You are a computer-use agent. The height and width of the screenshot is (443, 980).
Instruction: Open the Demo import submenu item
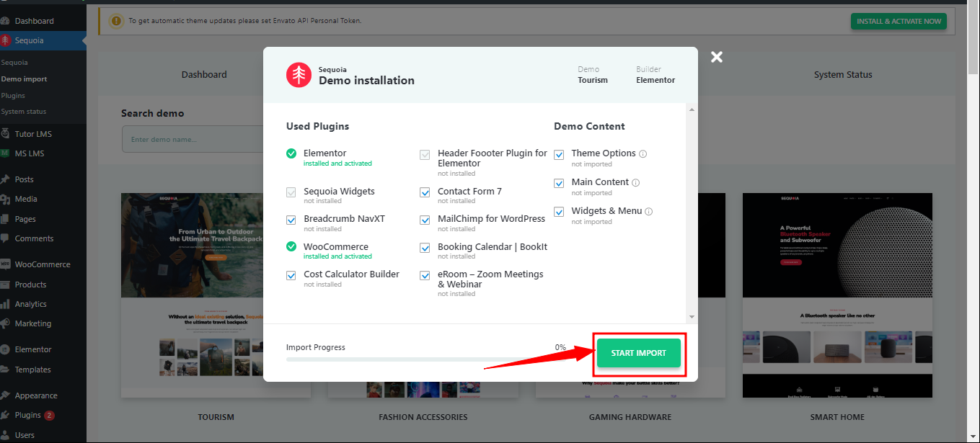click(x=24, y=79)
